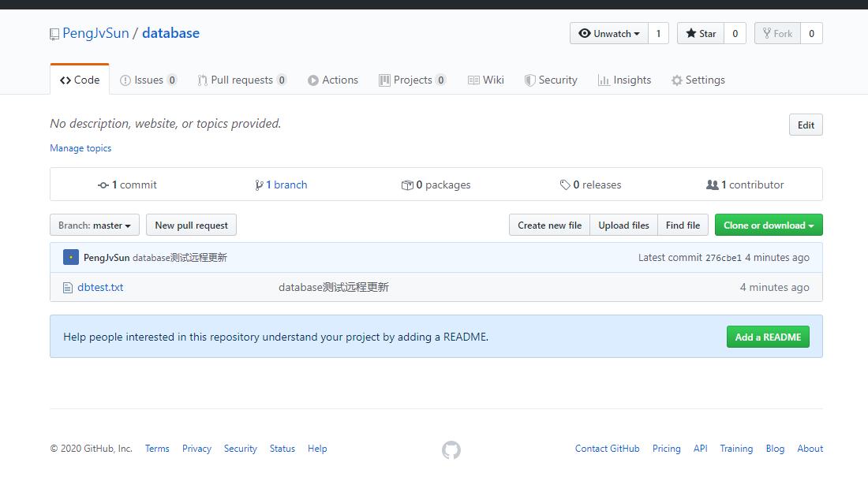
Task: Click the book icon beside PengJvSun
Action: click(x=54, y=34)
